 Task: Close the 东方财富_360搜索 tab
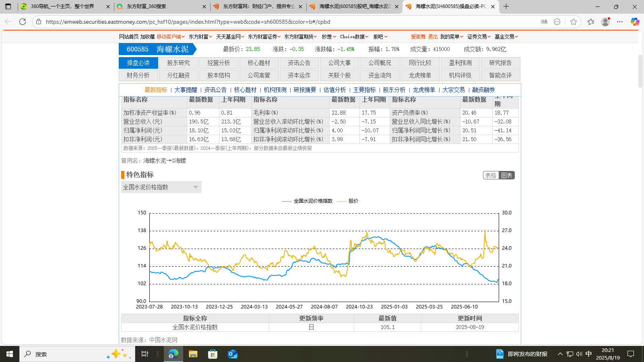pyautogui.click(x=204, y=6)
